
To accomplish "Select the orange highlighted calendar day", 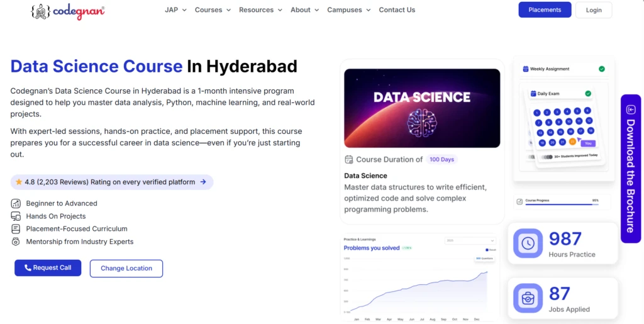I will pyautogui.click(x=572, y=142).
